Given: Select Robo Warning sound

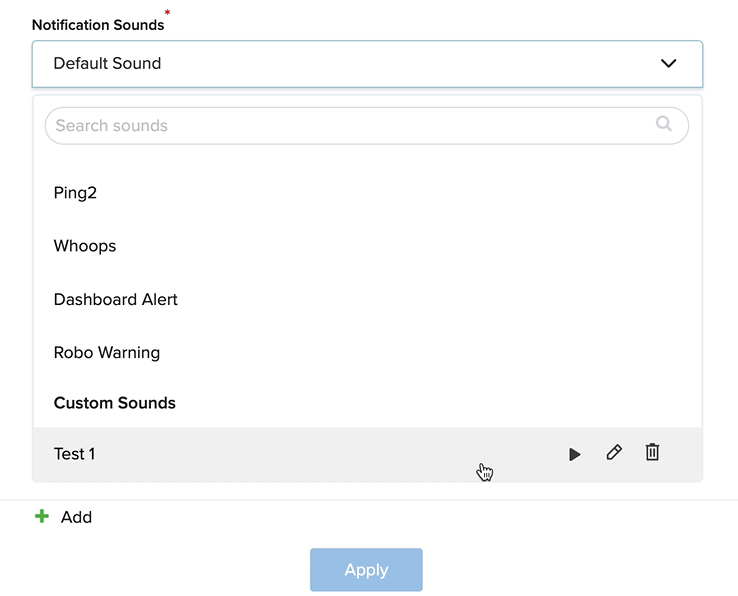Looking at the screenshot, I should (x=367, y=353).
